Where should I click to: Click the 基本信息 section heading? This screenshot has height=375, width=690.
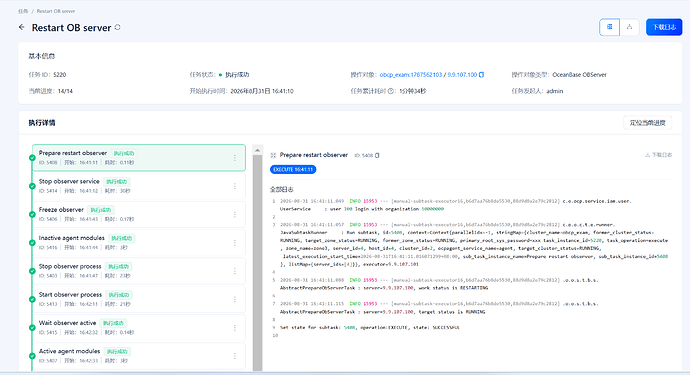(x=42, y=56)
